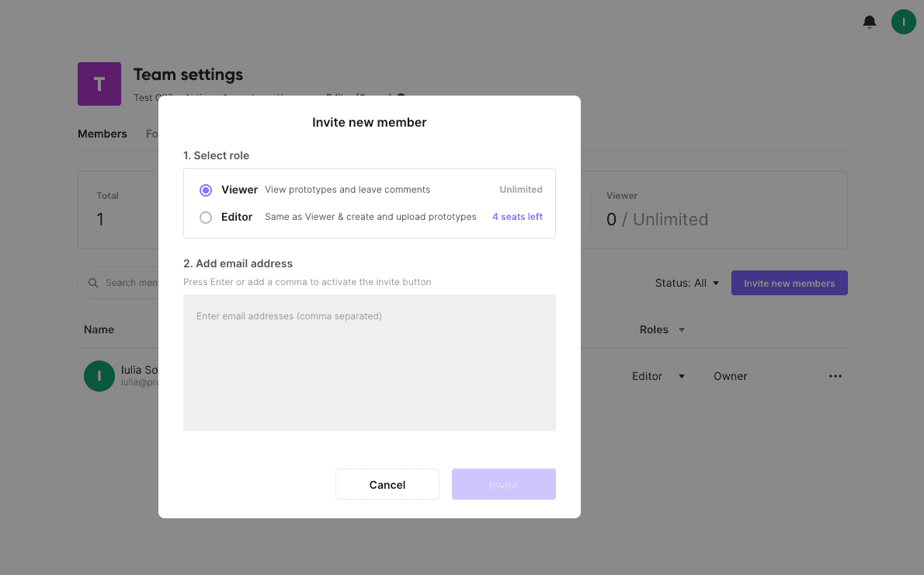This screenshot has height=575, width=924.
Task: Click the '4 seats left' link
Action: (x=517, y=217)
